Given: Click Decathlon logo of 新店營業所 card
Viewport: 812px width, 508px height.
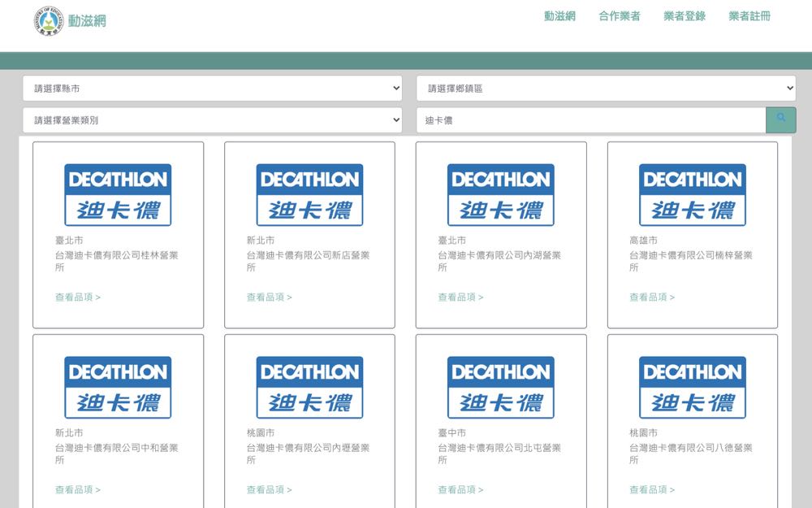Looking at the screenshot, I should click(x=309, y=195).
